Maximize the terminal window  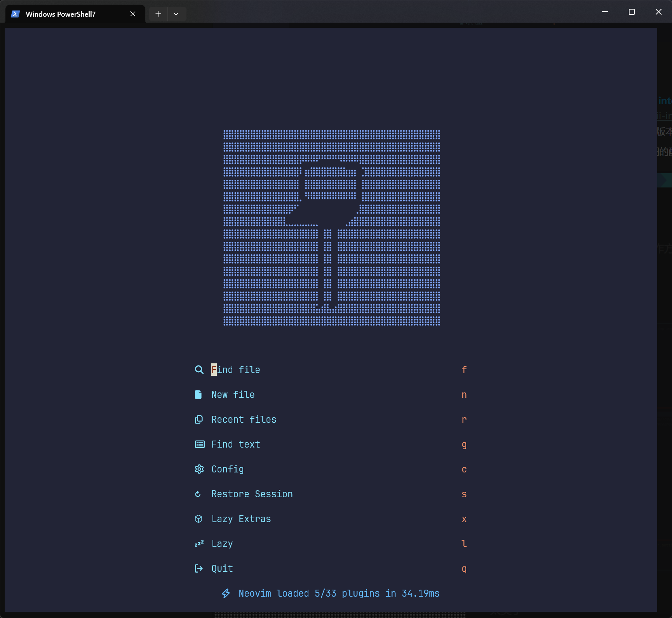(x=632, y=12)
